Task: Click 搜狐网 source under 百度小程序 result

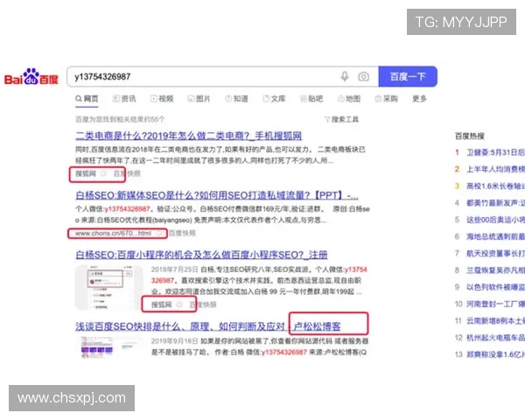Action: (161, 304)
